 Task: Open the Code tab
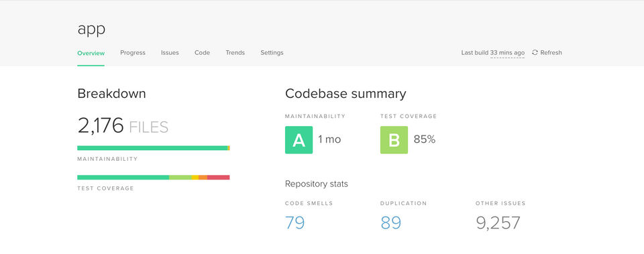[202, 52]
